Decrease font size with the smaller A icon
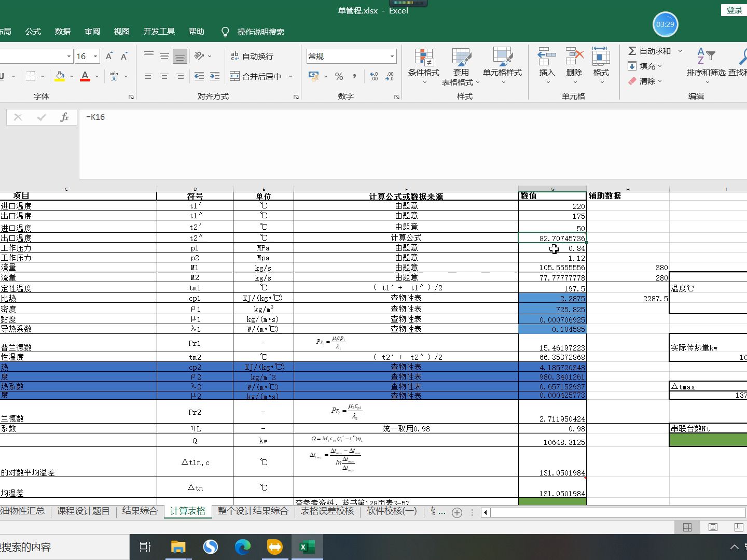Viewport: 747px width, 560px height. 124,56
